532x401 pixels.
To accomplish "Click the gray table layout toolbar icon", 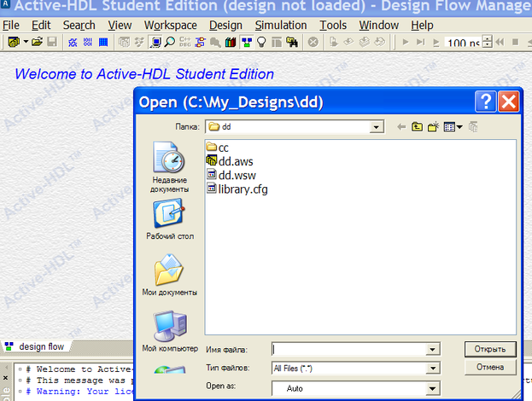I will [277, 42].
